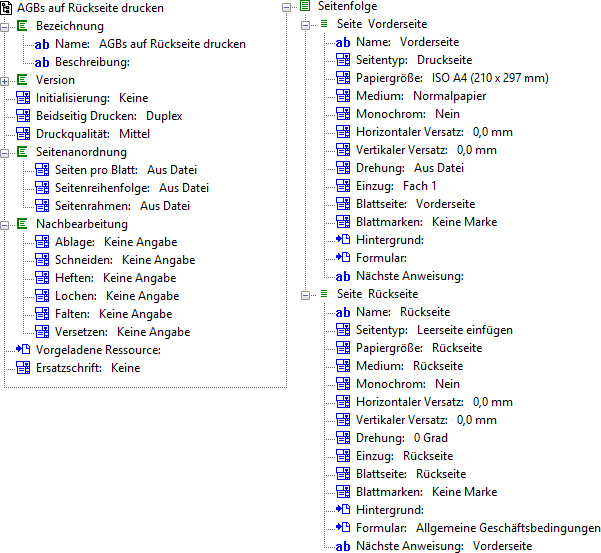
Task: Click the green Seitenfolge list icon
Action: [x=304, y=6]
